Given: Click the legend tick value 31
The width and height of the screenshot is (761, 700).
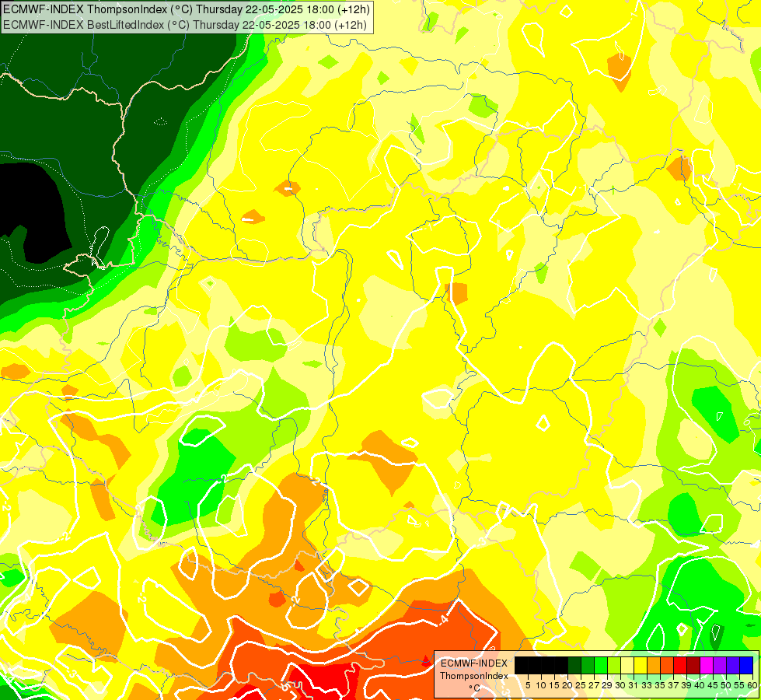Looking at the screenshot, I should coord(634,685).
